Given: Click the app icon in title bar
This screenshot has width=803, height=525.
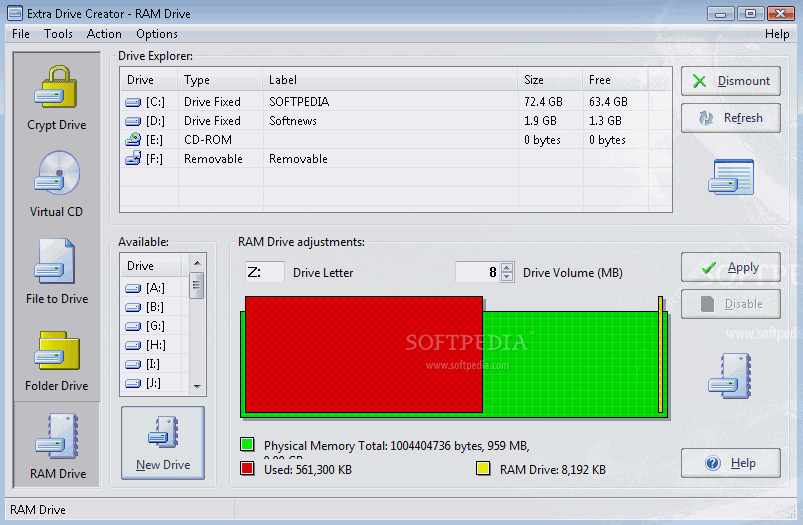Looking at the screenshot, I should [x=15, y=13].
